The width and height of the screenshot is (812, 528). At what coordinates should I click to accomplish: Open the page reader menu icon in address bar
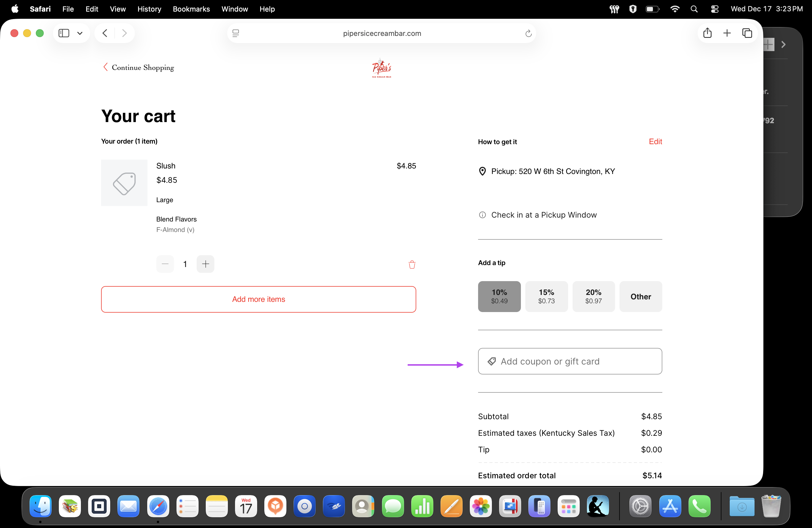tap(236, 33)
